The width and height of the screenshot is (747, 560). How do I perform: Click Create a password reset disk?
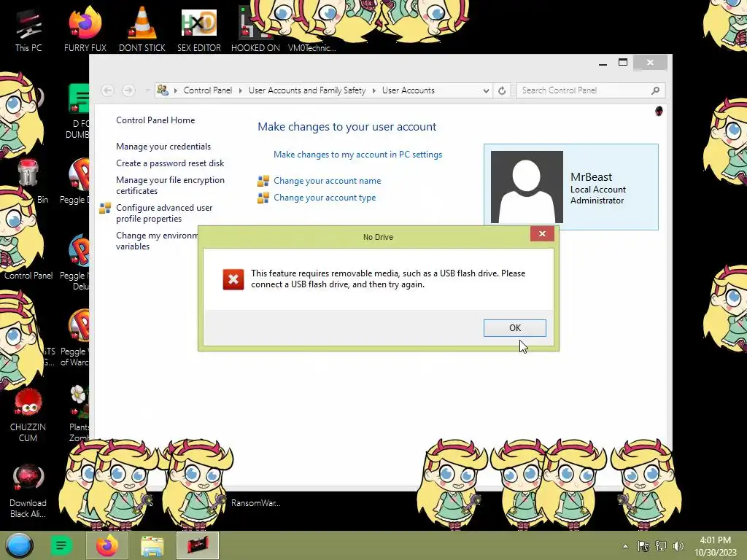coord(170,163)
